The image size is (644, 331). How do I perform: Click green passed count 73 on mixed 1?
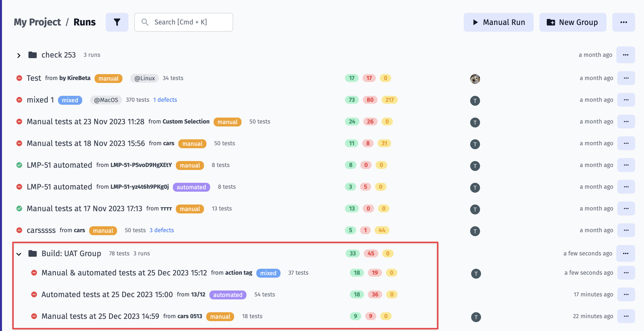(x=352, y=100)
